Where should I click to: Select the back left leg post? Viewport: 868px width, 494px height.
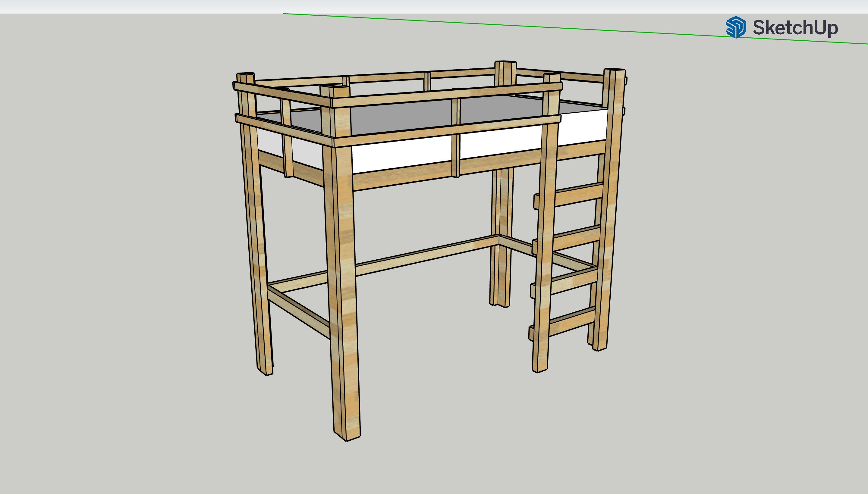click(255, 224)
